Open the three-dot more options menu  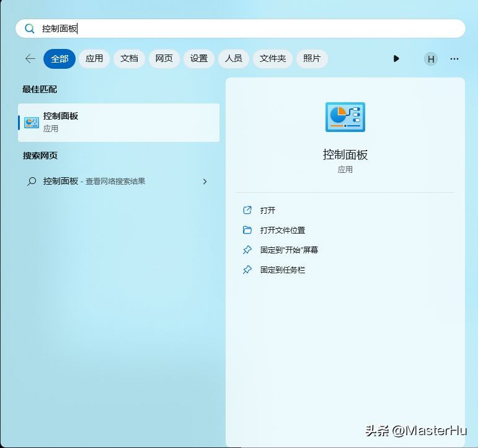tap(454, 59)
